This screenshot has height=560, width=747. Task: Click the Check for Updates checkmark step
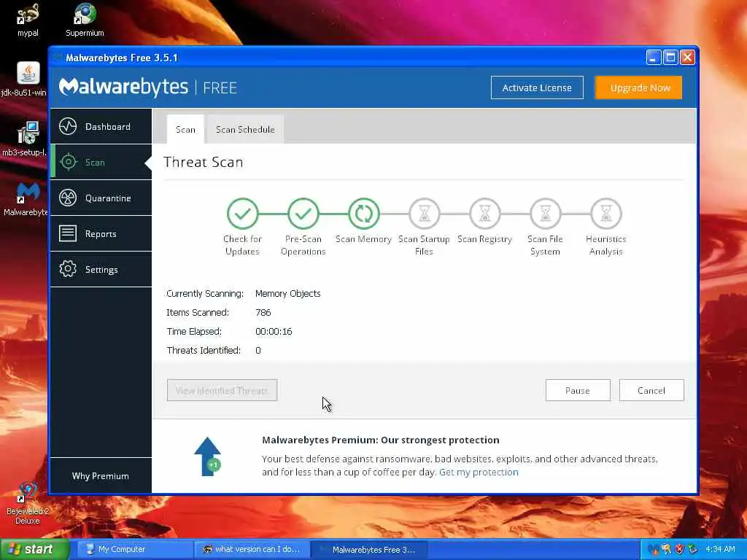click(x=242, y=214)
